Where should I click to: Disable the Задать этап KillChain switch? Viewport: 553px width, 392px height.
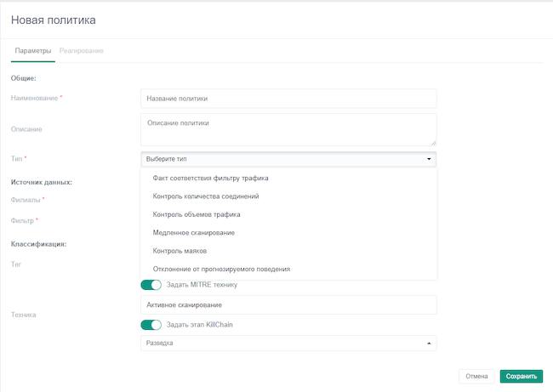[151, 325]
